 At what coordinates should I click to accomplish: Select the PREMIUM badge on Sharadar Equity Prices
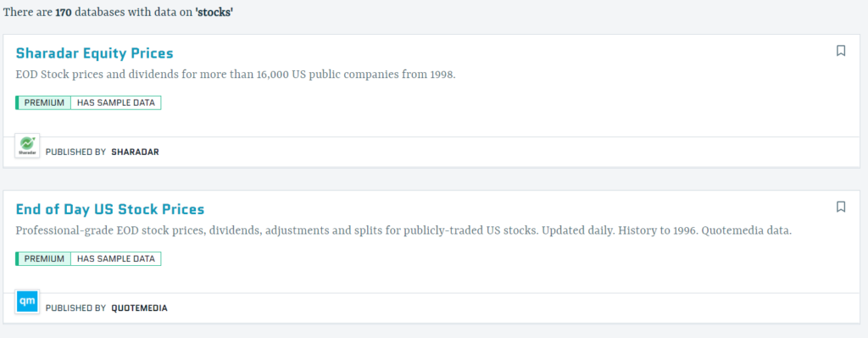(x=44, y=103)
